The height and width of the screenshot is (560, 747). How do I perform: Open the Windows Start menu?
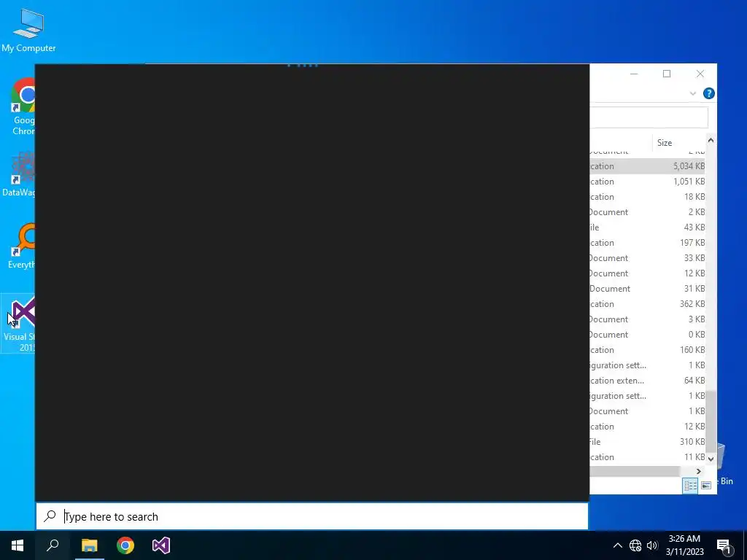coord(18,545)
